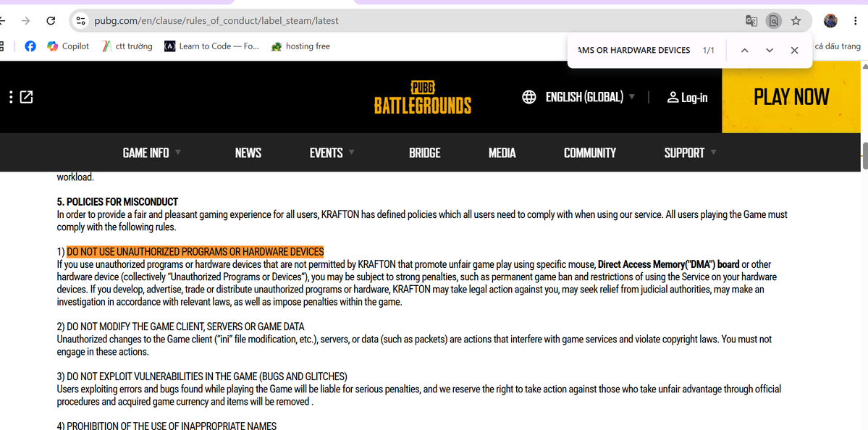Open the COMMUNITY menu item

589,153
